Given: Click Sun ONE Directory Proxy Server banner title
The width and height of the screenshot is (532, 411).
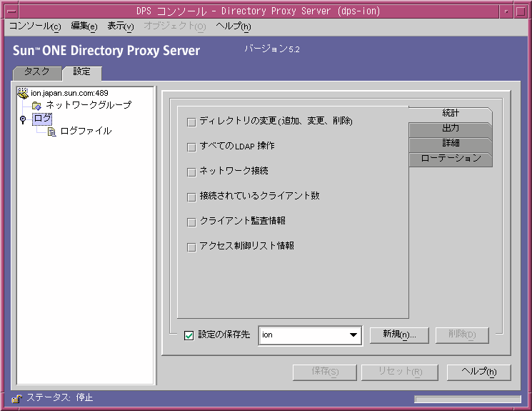Looking at the screenshot, I should 106,51.
